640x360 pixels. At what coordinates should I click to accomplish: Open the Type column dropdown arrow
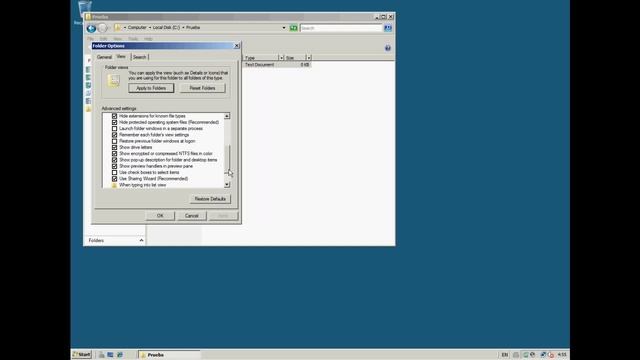(x=281, y=58)
